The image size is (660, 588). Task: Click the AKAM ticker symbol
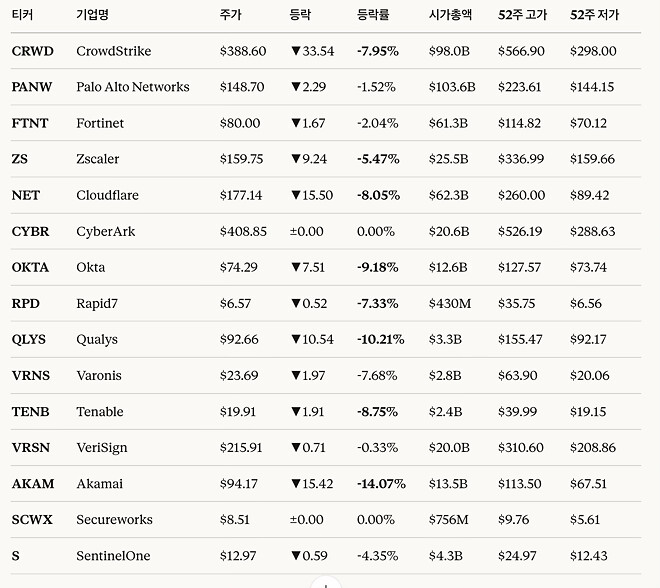(x=33, y=483)
